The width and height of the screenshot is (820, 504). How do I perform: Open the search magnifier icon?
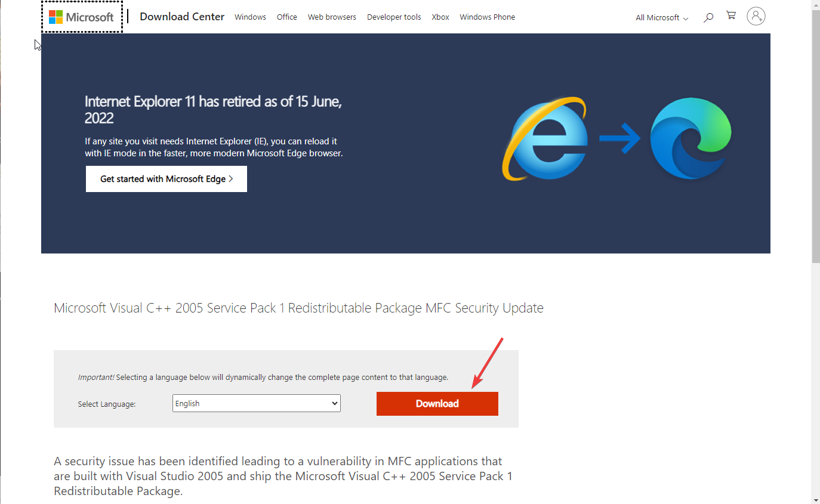(x=708, y=18)
